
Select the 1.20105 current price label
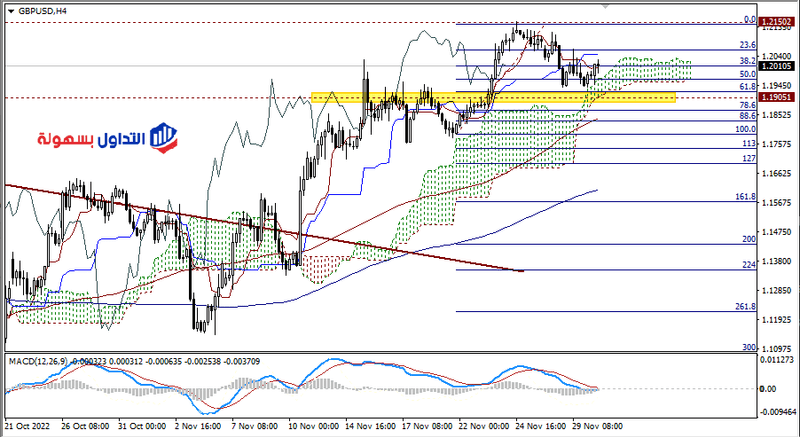point(777,66)
